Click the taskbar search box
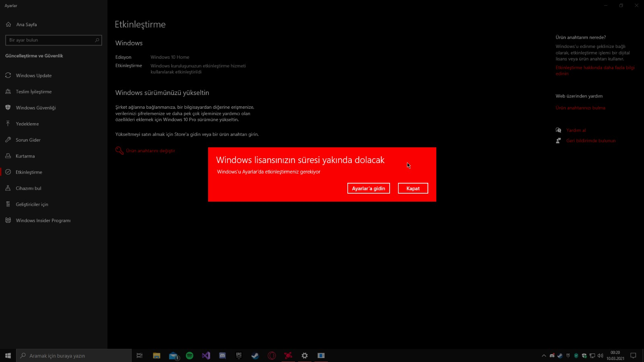 74,356
